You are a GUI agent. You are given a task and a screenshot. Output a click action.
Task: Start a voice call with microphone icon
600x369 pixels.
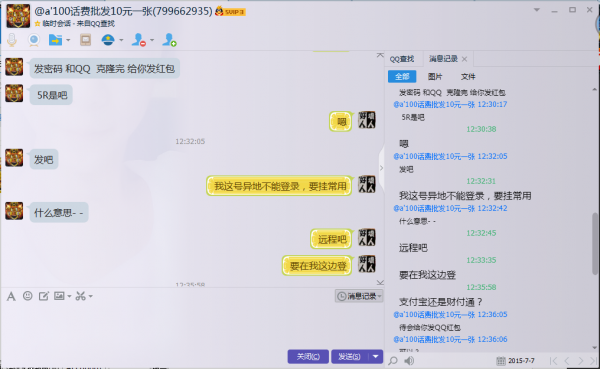pyautogui.click(x=12, y=40)
